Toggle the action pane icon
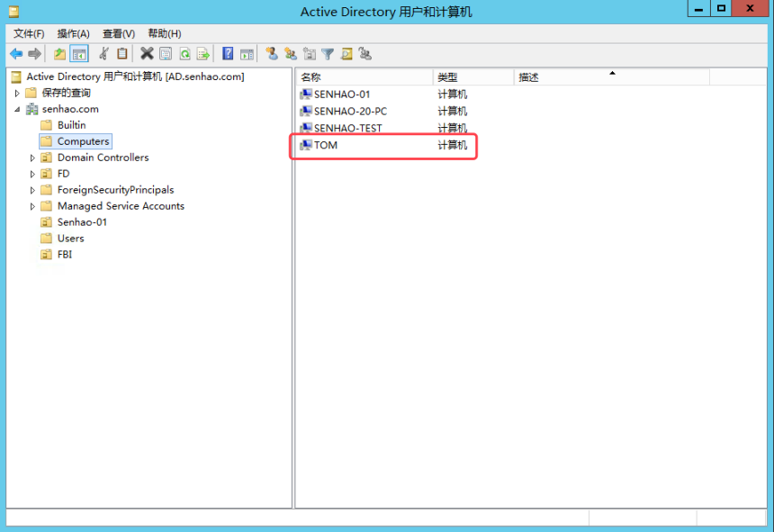 tap(247, 54)
